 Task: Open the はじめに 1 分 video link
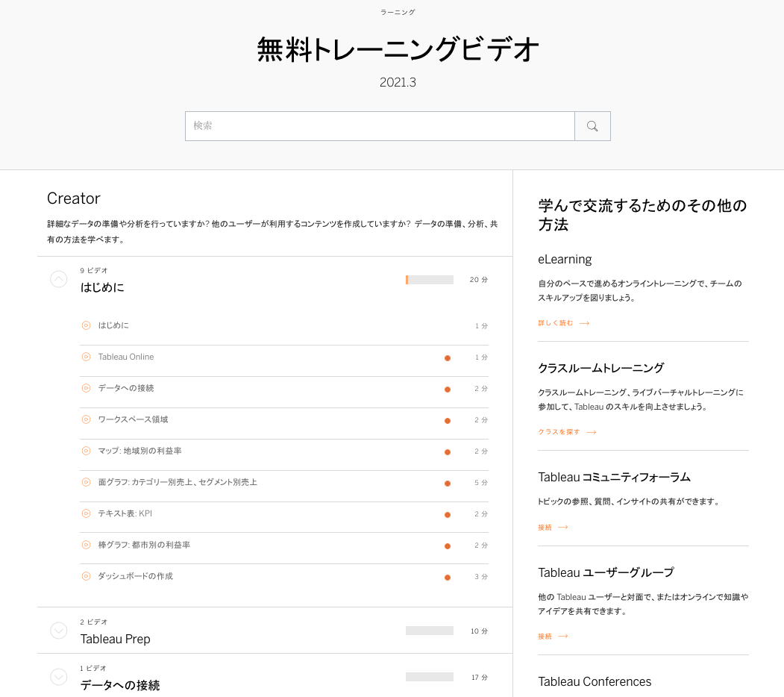click(x=113, y=325)
